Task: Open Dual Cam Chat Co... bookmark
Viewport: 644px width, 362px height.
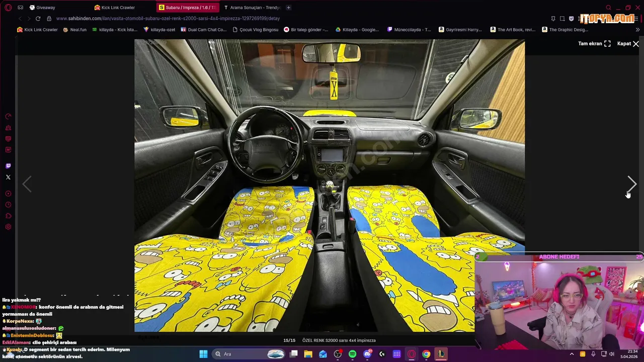Action: 203,30
